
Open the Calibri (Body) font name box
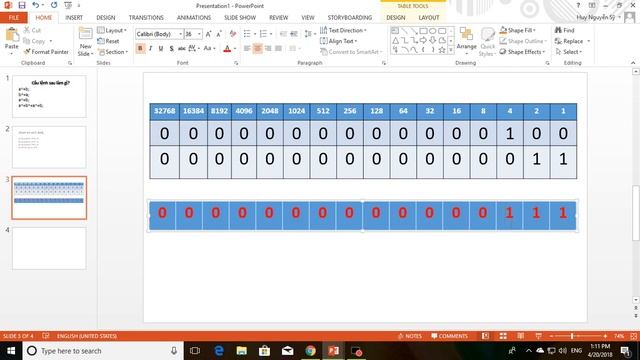[159, 34]
